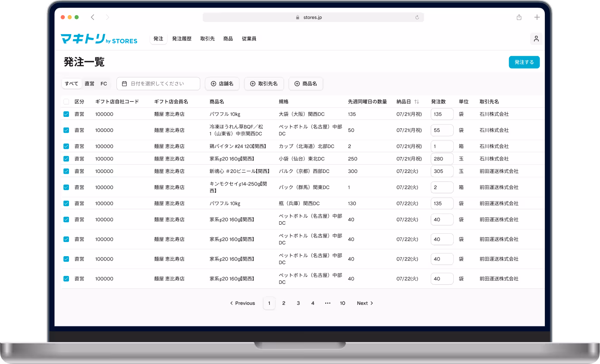Click the キンモクセイ♯14-250g product name
Image resolution: width=600 pixels, height=364 pixels.
pyautogui.click(x=238, y=187)
